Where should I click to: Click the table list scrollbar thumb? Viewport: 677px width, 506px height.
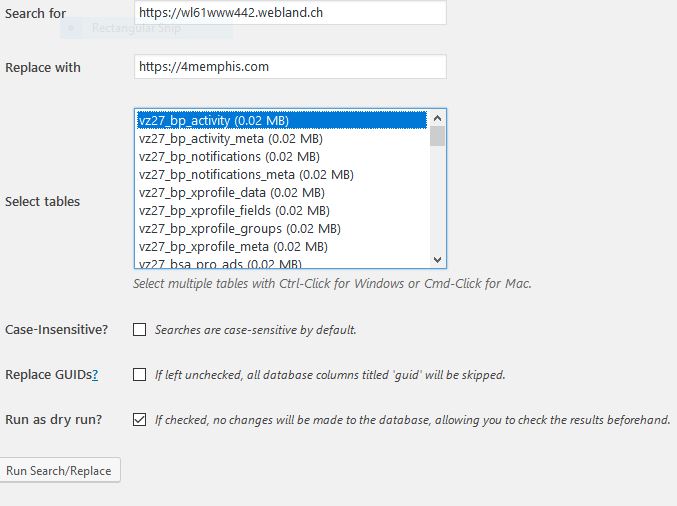point(437,137)
